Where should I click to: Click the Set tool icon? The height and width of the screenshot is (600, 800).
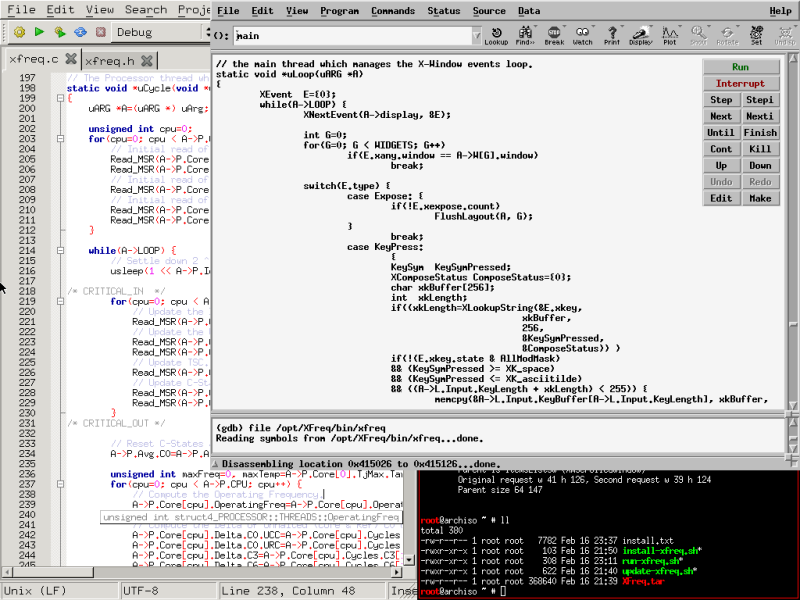[757, 36]
